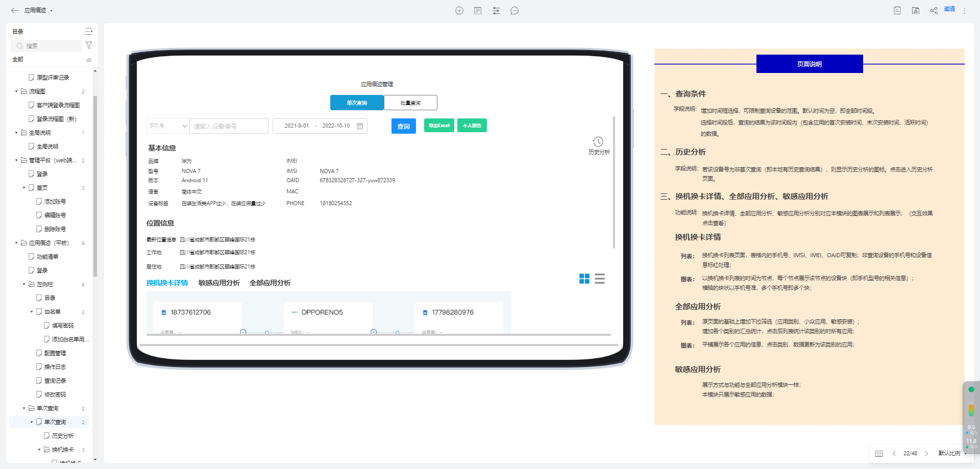Click the save/export icon at top right
Viewport: 980px width, 469px height.
tap(916, 10)
